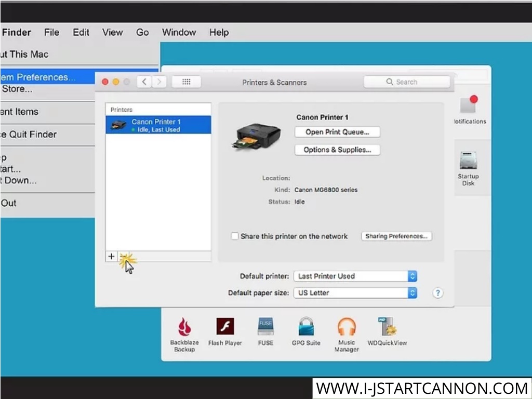Open FUSE preference pane

[265, 331]
